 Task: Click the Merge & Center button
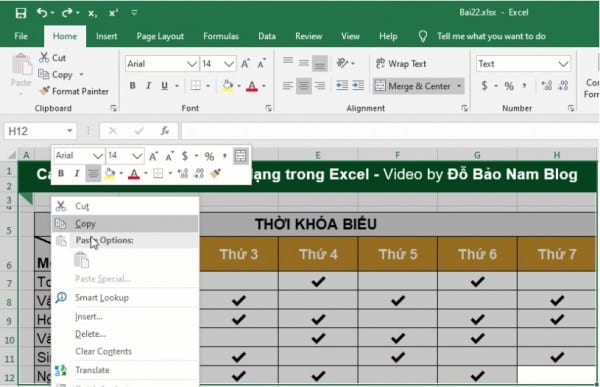pyautogui.click(x=413, y=86)
